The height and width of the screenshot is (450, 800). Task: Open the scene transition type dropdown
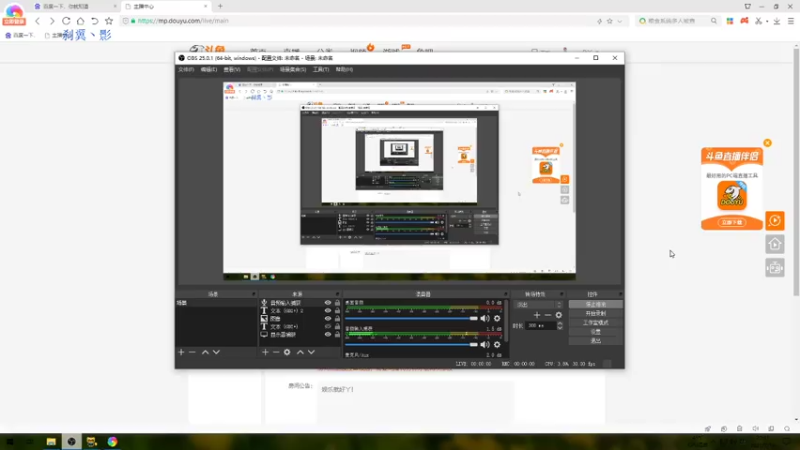point(539,305)
